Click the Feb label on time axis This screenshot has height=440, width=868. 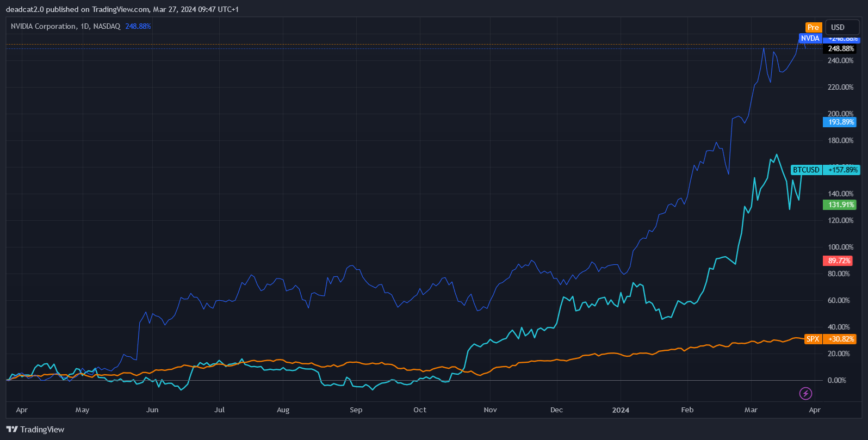(x=687, y=410)
